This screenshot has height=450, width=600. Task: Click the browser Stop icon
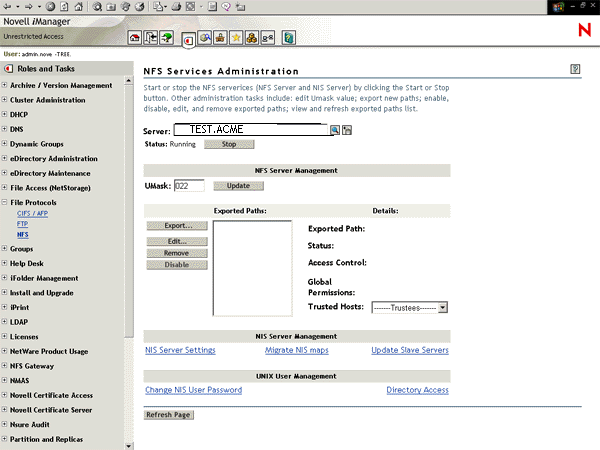click(x=50, y=7)
